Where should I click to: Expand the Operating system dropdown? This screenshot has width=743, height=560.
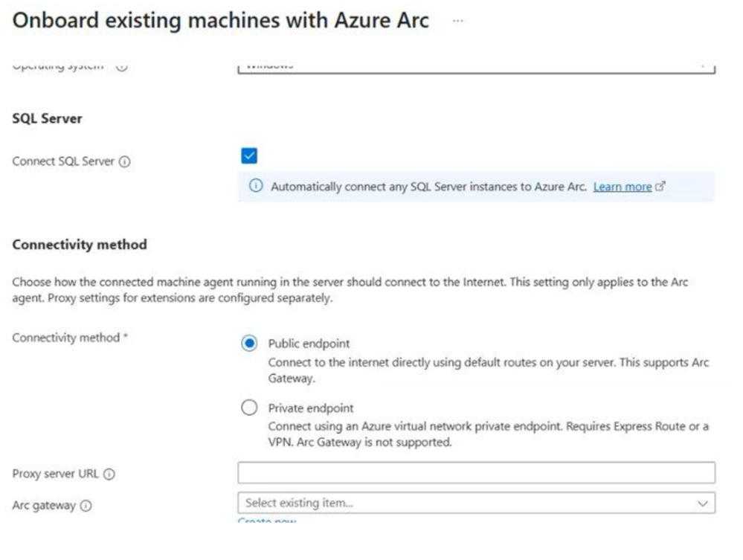tap(476, 66)
